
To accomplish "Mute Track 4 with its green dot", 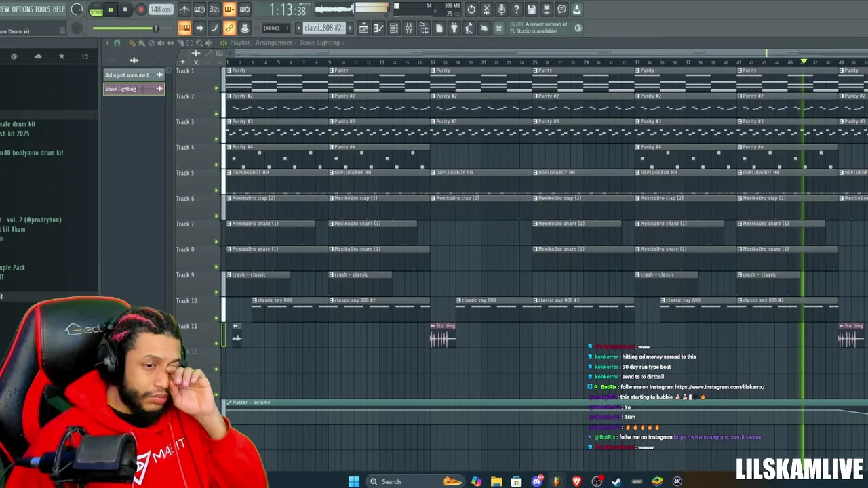I will point(216,165).
